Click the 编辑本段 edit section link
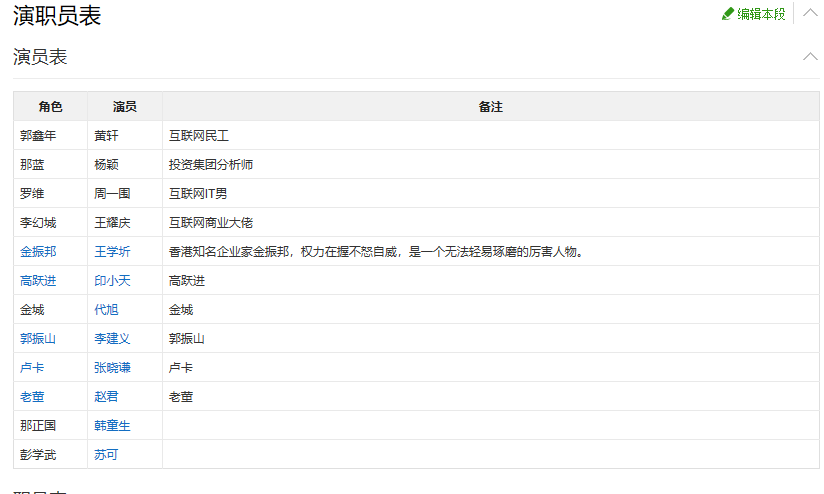This screenshot has width=824, height=494. tap(761, 14)
